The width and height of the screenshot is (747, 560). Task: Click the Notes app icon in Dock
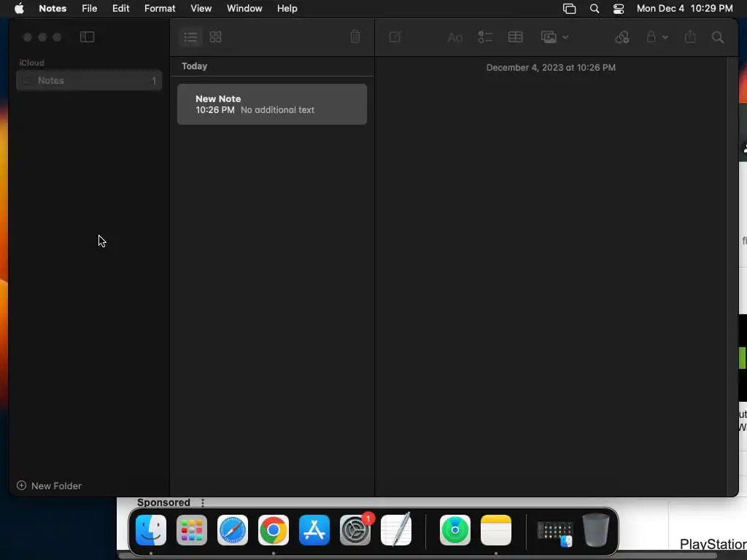pos(496,530)
